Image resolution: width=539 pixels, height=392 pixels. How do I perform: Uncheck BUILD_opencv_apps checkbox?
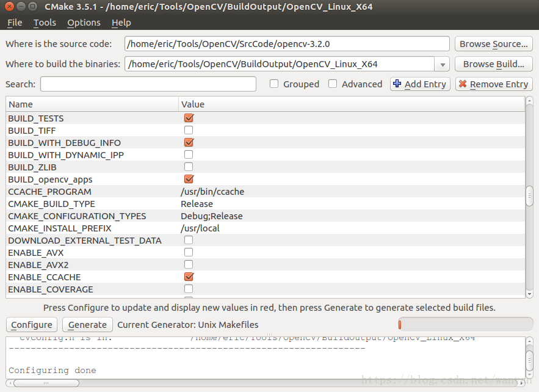point(189,179)
